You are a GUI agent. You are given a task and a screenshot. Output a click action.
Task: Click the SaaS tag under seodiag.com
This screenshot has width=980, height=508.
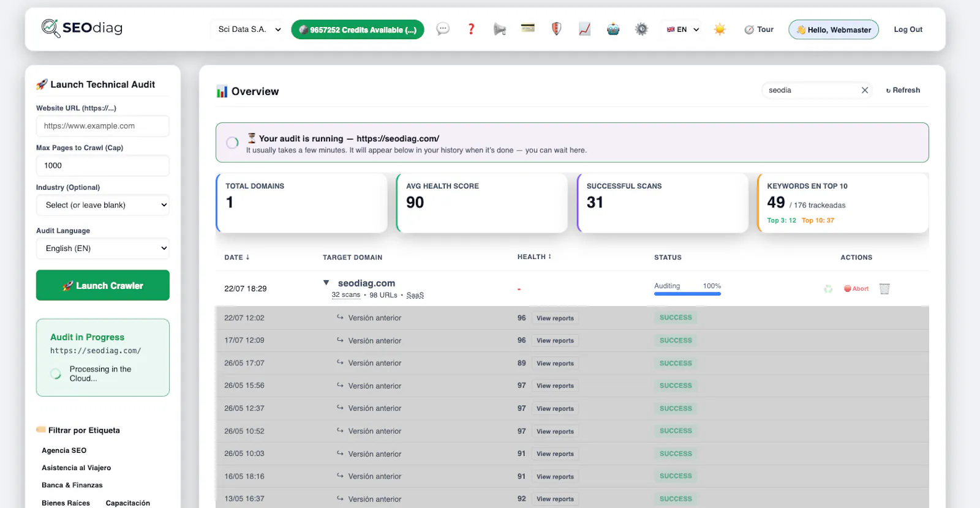click(x=415, y=295)
